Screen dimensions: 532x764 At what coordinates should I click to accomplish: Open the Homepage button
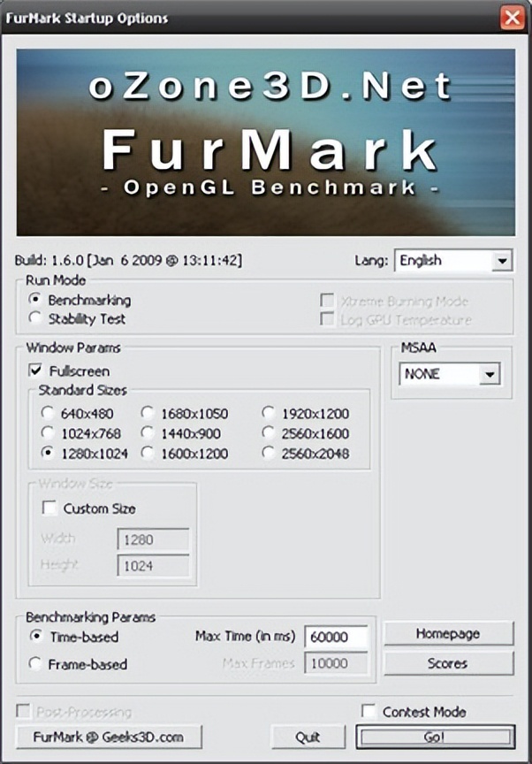pos(448,633)
